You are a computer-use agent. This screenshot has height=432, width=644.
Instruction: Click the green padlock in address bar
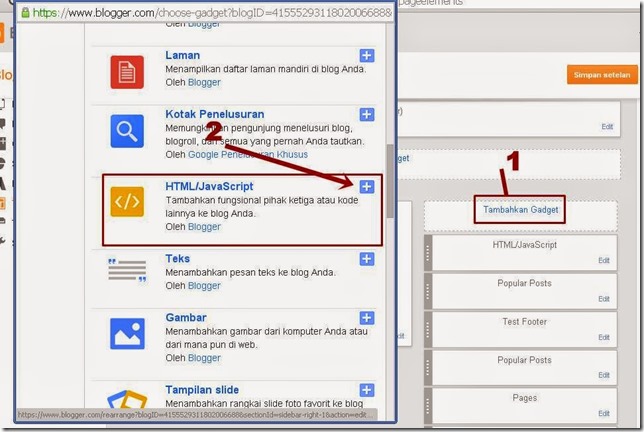click(x=25, y=13)
